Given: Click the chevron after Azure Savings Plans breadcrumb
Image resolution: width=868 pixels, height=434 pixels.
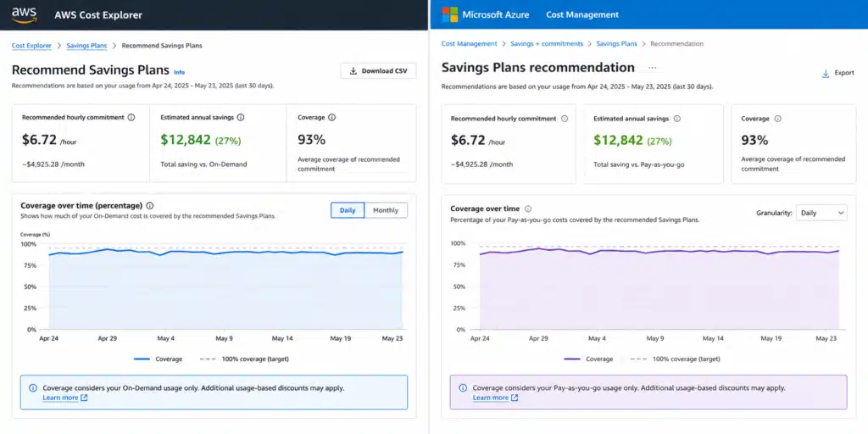Looking at the screenshot, I should [644, 43].
